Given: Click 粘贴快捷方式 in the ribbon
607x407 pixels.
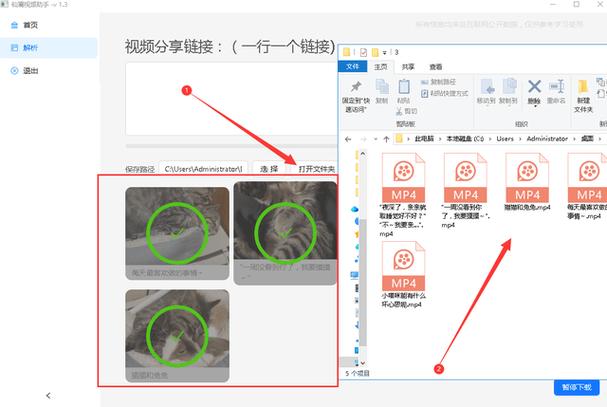Looking at the screenshot, I should pyautogui.click(x=444, y=93).
